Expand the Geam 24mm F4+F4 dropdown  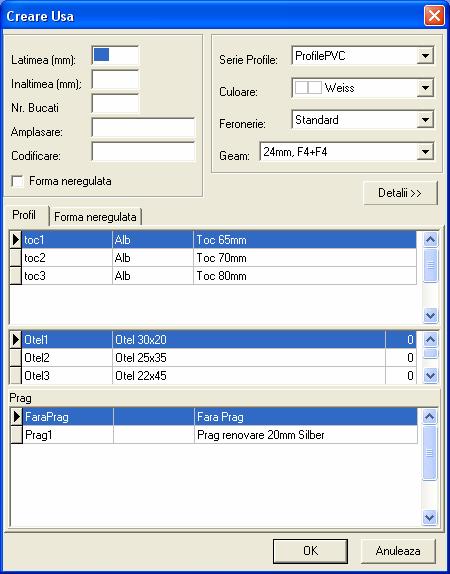coord(425,152)
